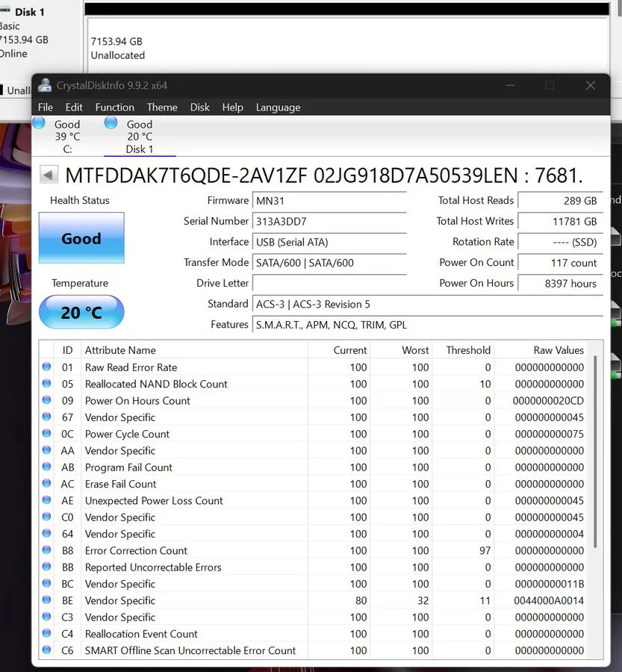The height and width of the screenshot is (672, 622).
Task: Click status icon for SMART Offline Scan row
Action: coord(47,650)
